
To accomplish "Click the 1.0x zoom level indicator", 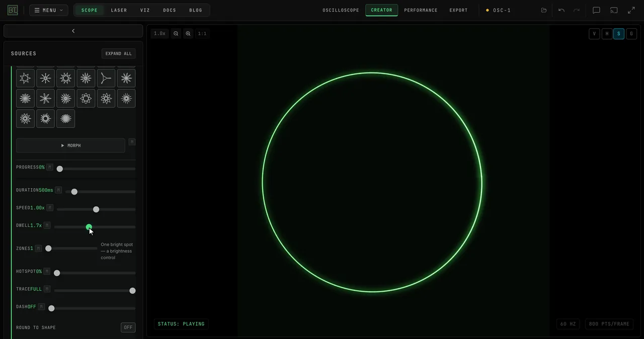I will [159, 34].
